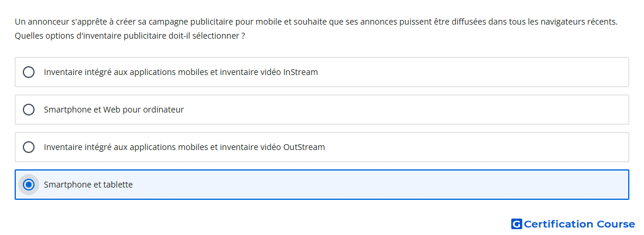Select the InStream video inventory radio button
This screenshot has height=235, width=644.
tap(29, 72)
